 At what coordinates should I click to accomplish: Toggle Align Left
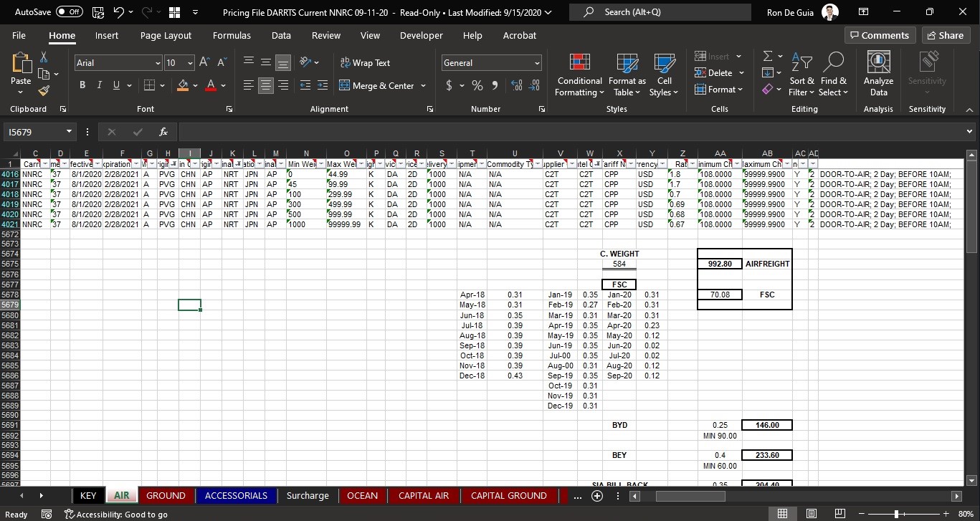[x=248, y=85]
